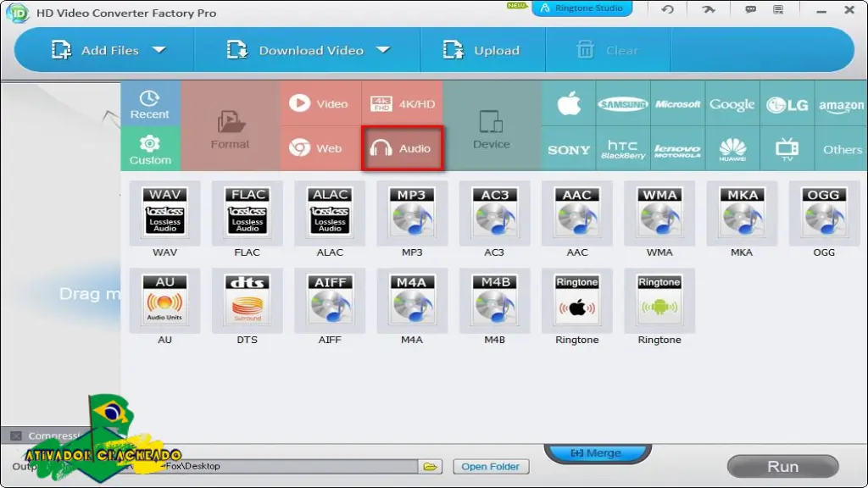
Task: Open the Audio format category
Action: (x=403, y=148)
